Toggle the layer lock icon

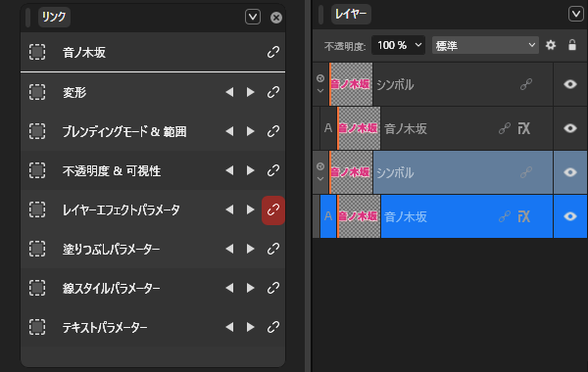(572, 45)
